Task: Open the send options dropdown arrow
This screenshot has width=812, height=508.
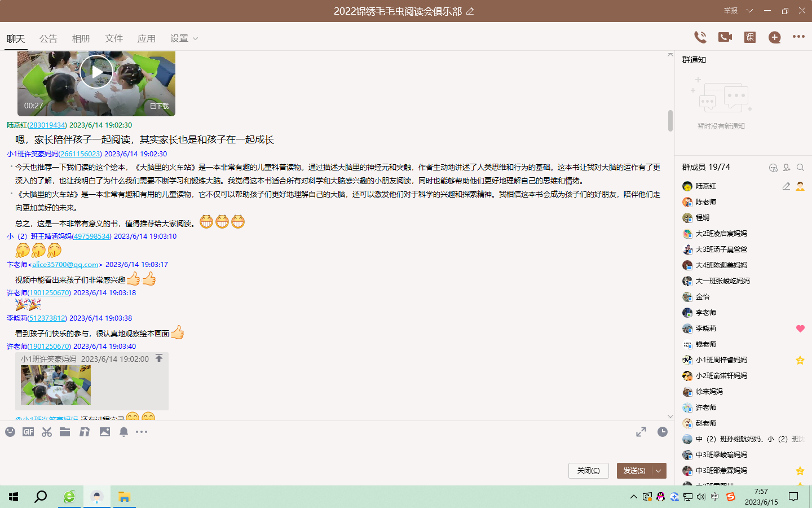Action: (x=659, y=471)
